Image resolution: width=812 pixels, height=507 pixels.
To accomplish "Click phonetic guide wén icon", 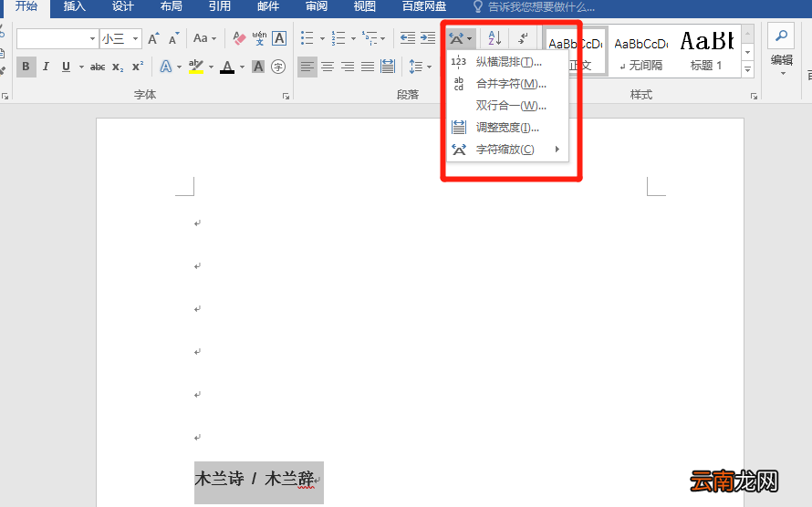I will click(259, 38).
